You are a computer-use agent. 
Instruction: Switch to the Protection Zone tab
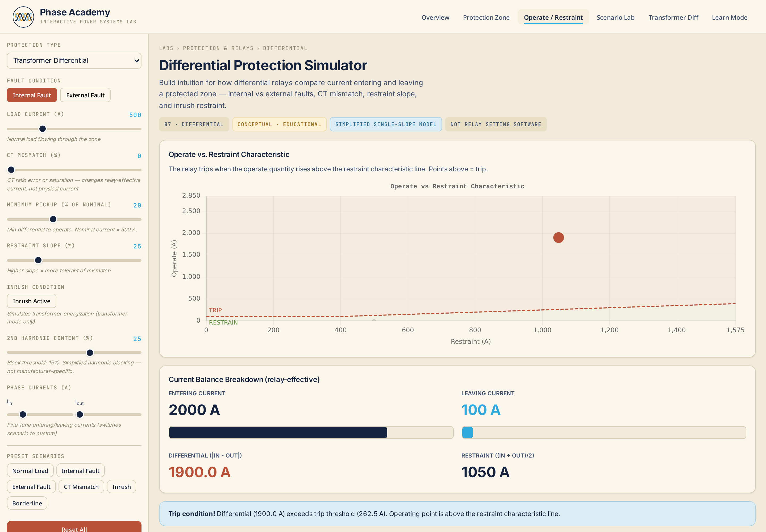click(x=486, y=17)
